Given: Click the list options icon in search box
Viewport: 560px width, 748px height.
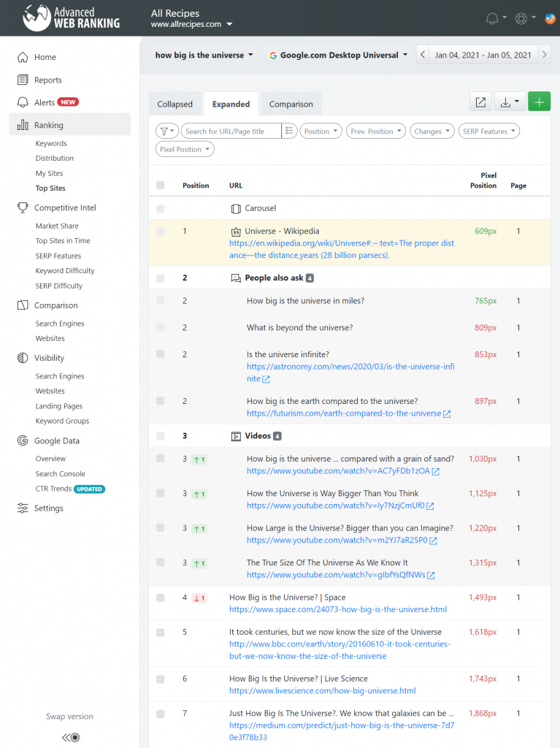Looking at the screenshot, I should [289, 131].
